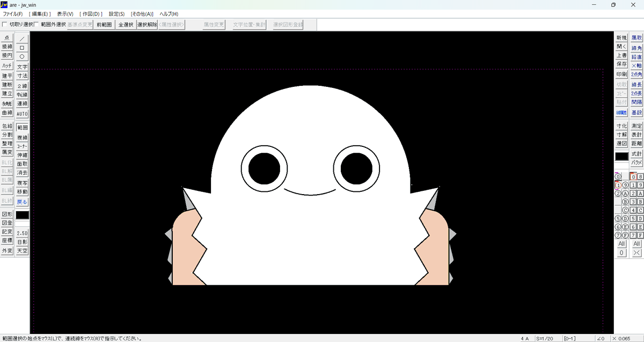Toggle square layer A button

[640, 194]
